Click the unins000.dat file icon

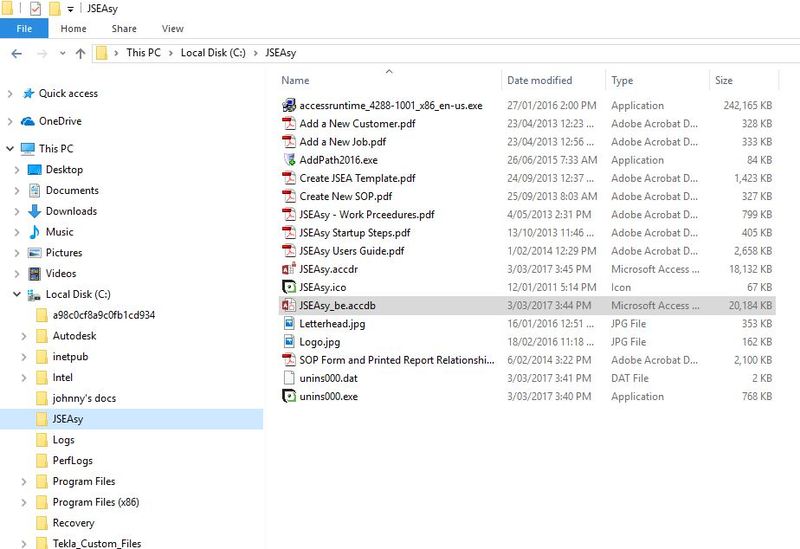pyautogui.click(x=289, y=378)
